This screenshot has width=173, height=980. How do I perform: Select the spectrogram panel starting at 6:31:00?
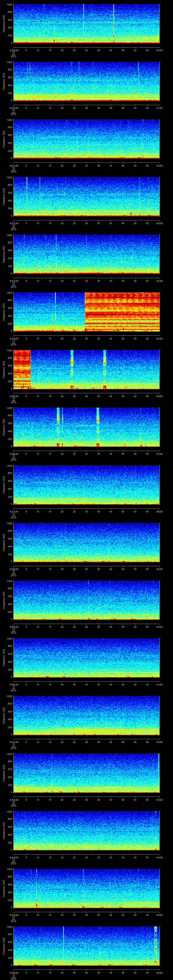87,139
